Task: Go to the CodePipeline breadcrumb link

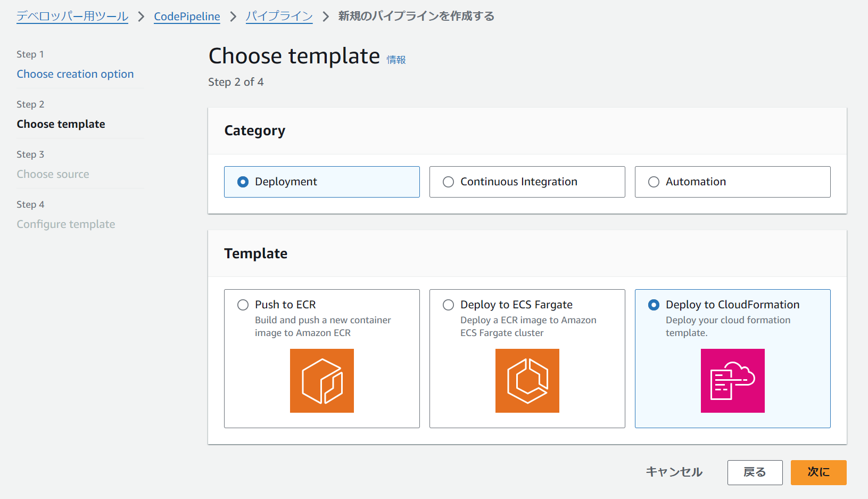Action: [x=187, y=17]
